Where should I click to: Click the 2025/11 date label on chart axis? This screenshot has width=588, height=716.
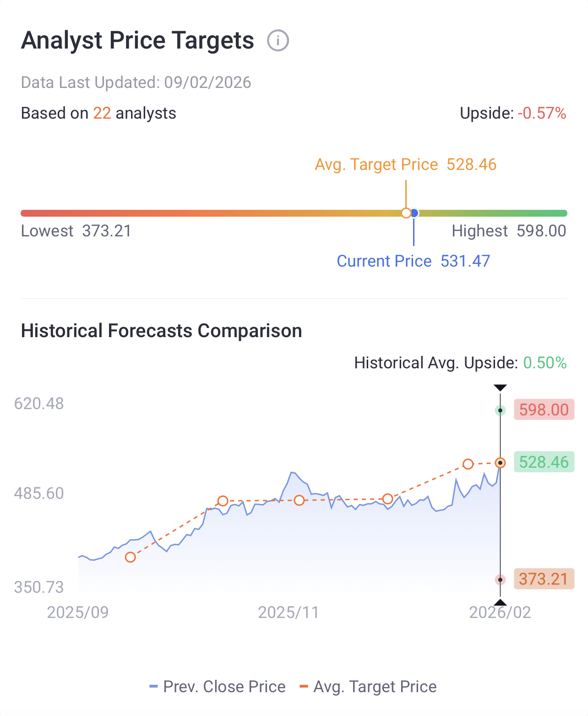289,612
